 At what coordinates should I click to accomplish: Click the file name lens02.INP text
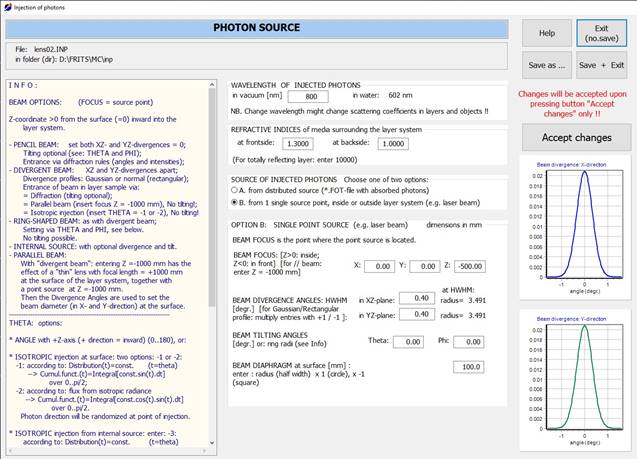pos(51,49)
